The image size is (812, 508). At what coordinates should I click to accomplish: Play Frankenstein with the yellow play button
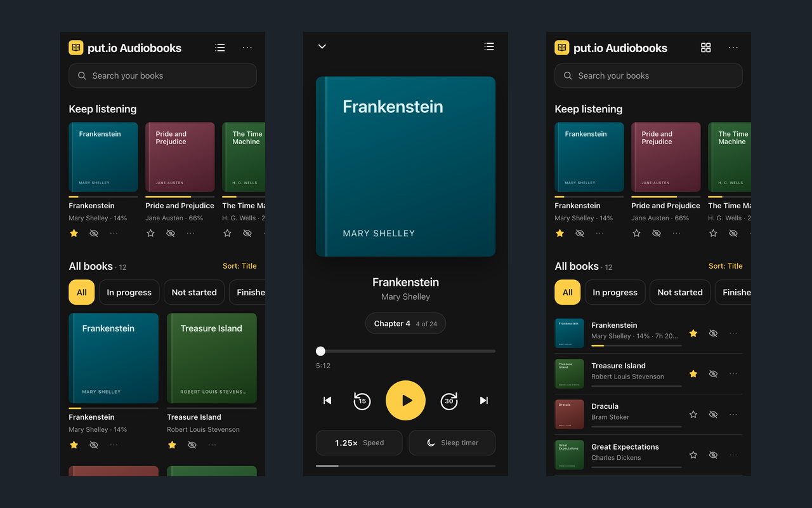pyautogui.click(x=405, y=401)
